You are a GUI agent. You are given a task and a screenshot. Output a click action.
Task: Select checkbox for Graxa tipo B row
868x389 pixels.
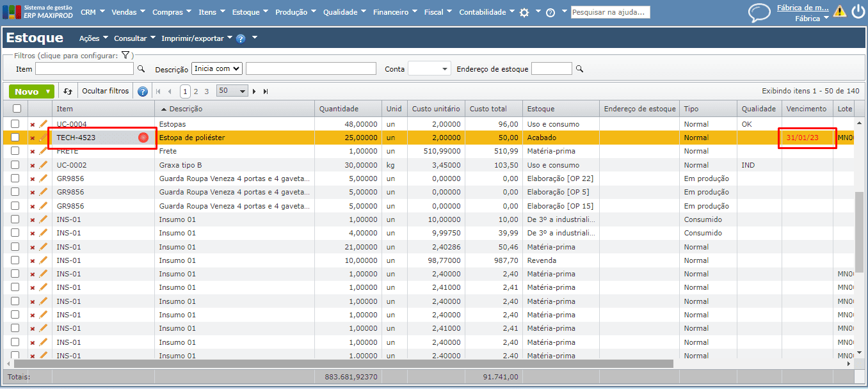pyautogui.click(x=15, y=165)
